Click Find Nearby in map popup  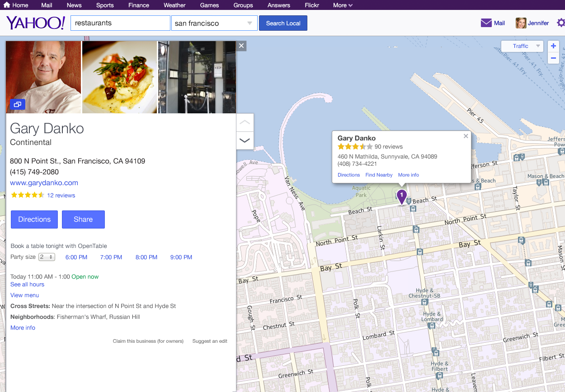(379, 175)
